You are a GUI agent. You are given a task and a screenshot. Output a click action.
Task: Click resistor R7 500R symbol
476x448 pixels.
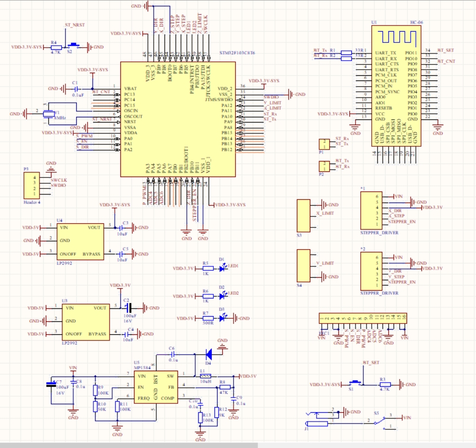point(208,318)
